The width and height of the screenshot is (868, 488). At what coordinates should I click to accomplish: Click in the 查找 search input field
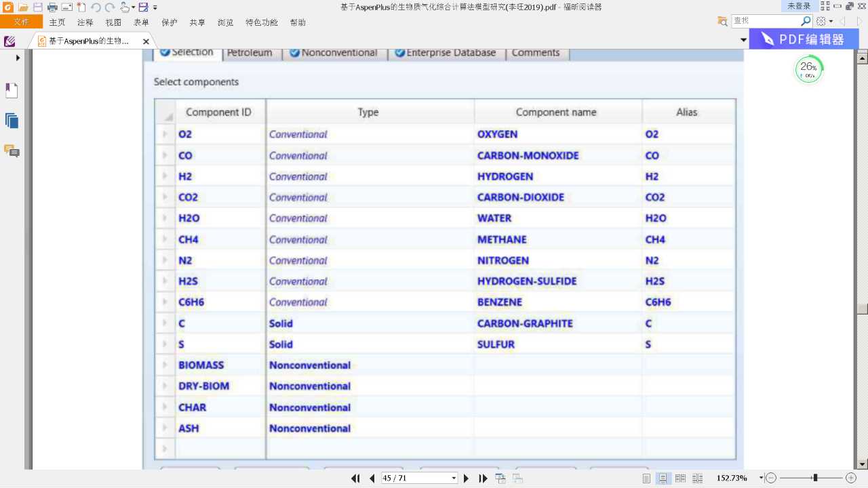click(766, 21)
